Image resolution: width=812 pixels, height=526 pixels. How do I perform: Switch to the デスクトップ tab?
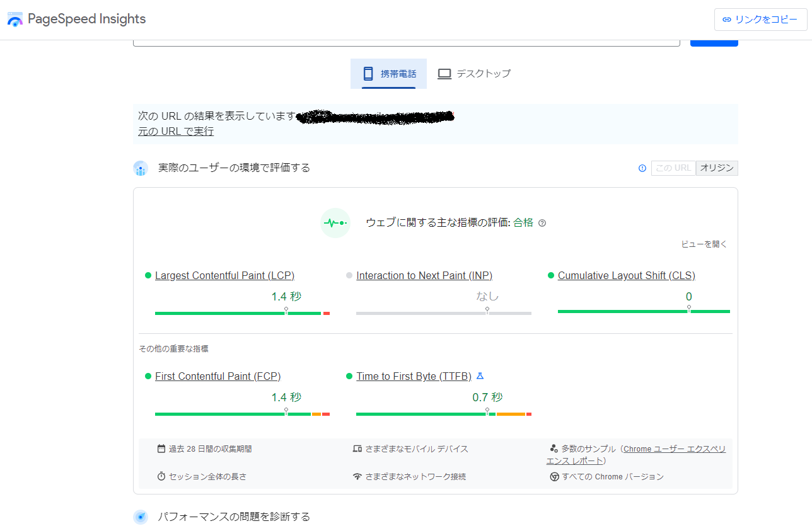(474, 74)
